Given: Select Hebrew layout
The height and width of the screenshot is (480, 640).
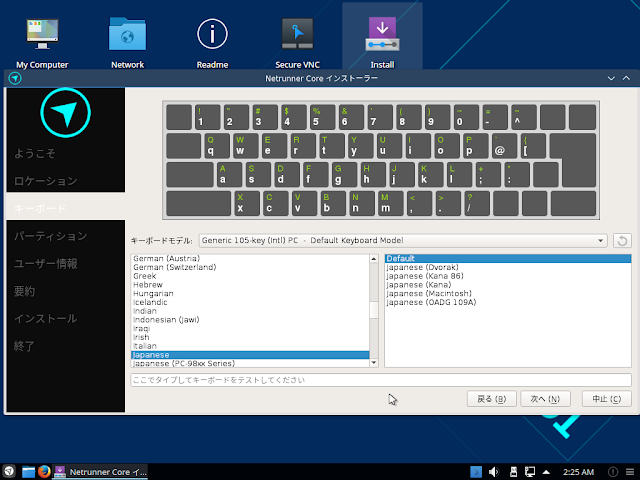Looking at the screenshot, I should click(x=250, y=285).
